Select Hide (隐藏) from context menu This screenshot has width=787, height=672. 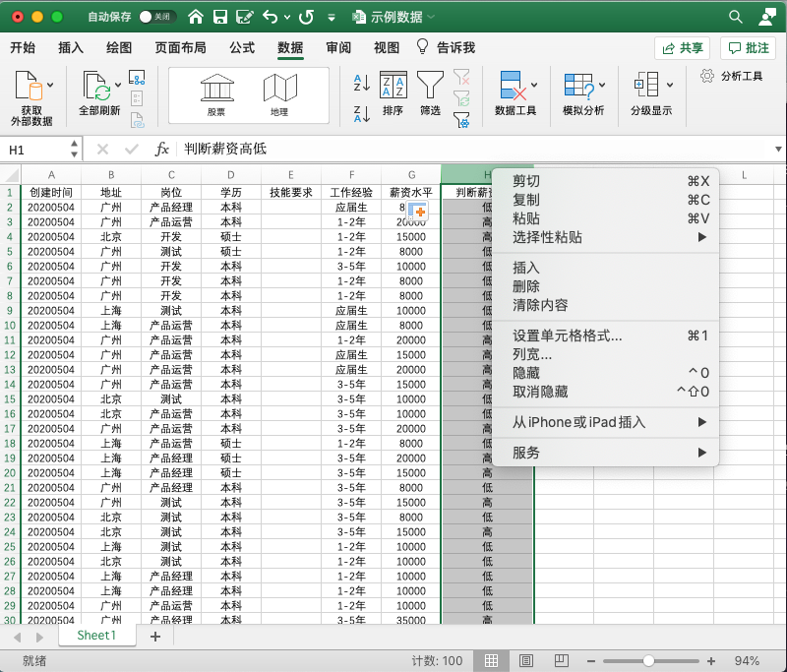(x=526, y=373)
